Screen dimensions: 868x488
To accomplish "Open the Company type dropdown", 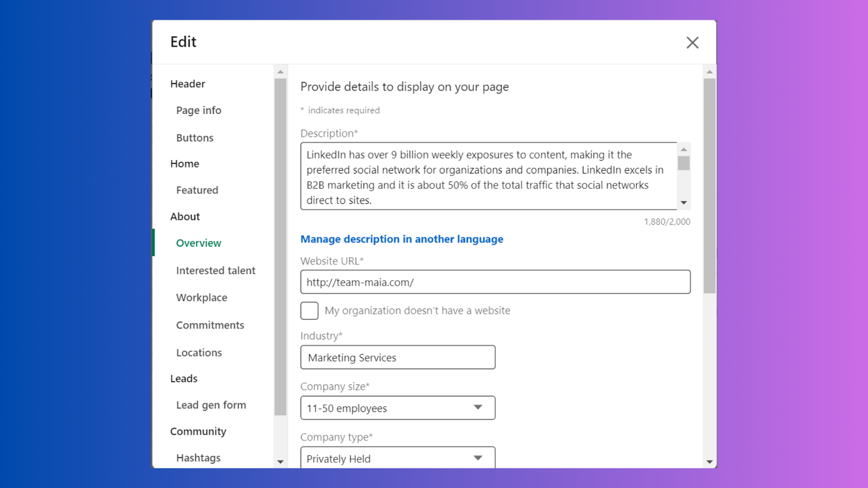I will point(398,458).
